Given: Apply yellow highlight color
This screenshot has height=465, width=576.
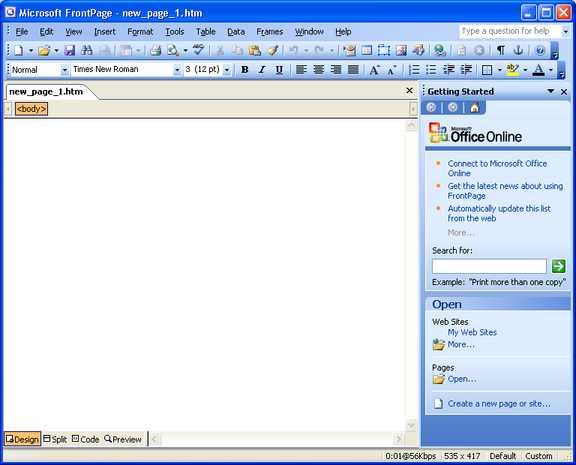Looking at the screenshot, I should (x=513, y=69).
